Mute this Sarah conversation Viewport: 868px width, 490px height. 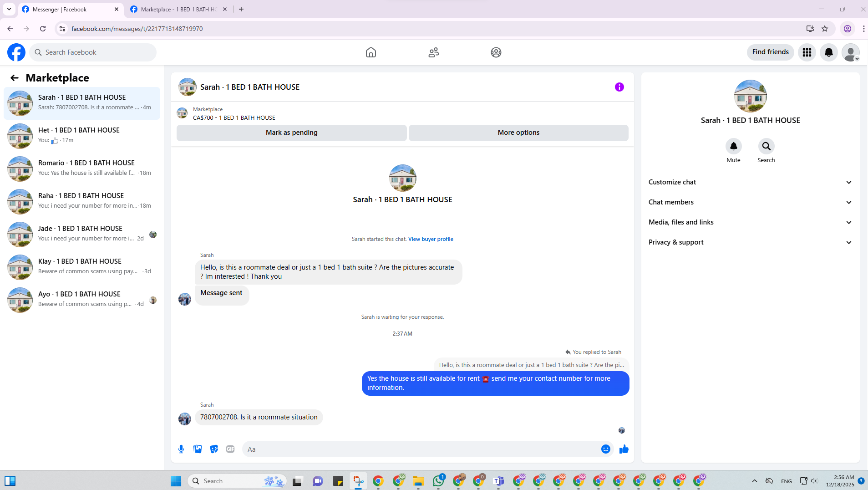[x=733, y=146]
